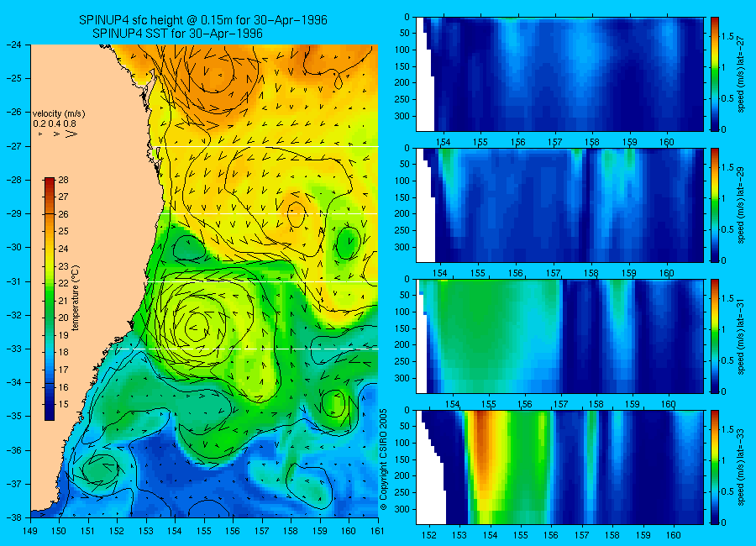756x546 pixels.
Task: Click the -29 latitude label on the map
Action: [x=13, y=213]
